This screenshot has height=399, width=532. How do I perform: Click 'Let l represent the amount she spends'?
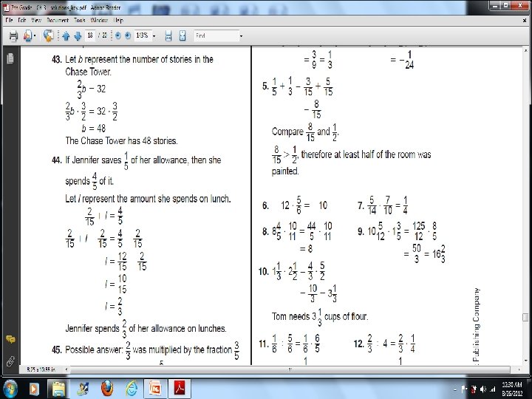click(148, 199)
